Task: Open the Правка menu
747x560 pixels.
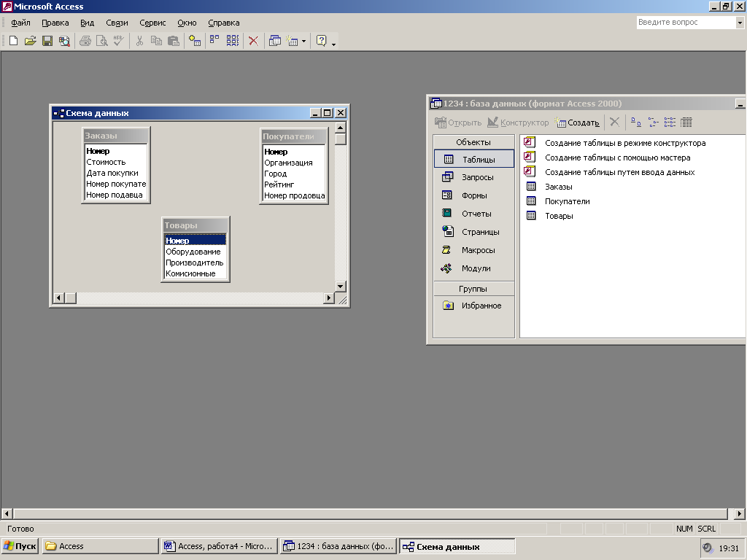Action: click(x=55, y=23)
